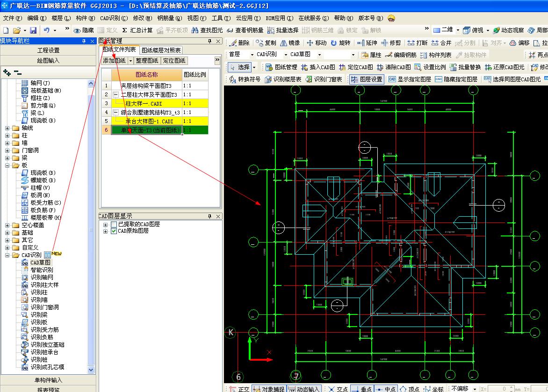This screenshot has width=548, height=392.
Task: Open the 钢筋量 menu
Action: pyautogui.click(x=170, y=18)
